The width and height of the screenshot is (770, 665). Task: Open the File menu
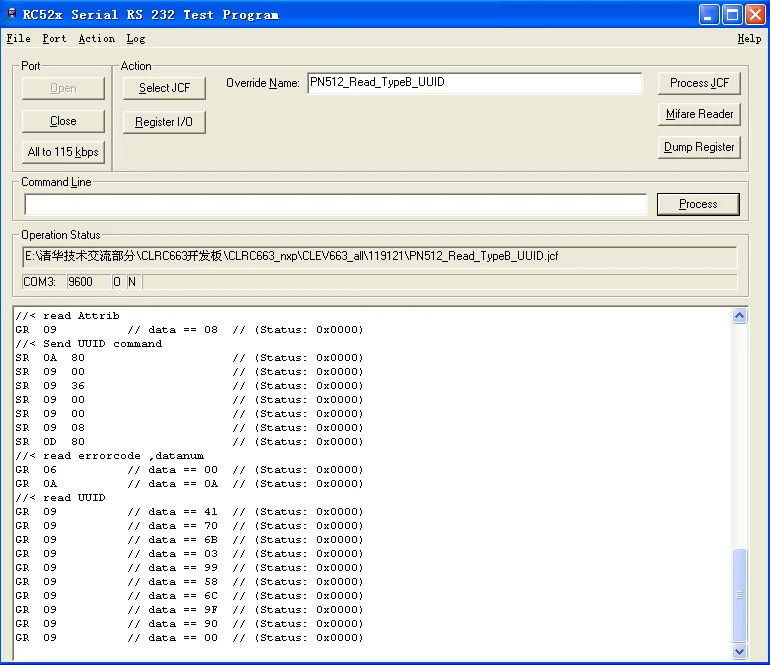coord(18,39)
